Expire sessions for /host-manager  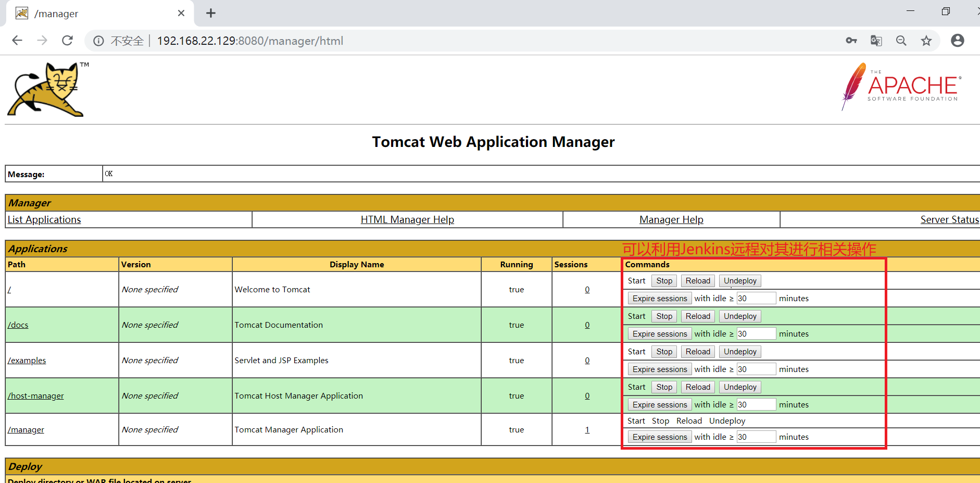pos(660,405)
